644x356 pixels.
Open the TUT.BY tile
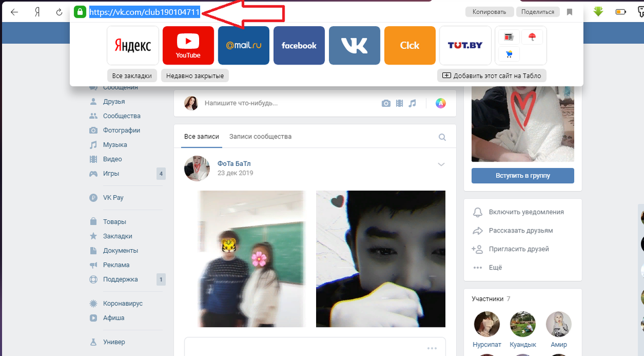click(465, 46)
